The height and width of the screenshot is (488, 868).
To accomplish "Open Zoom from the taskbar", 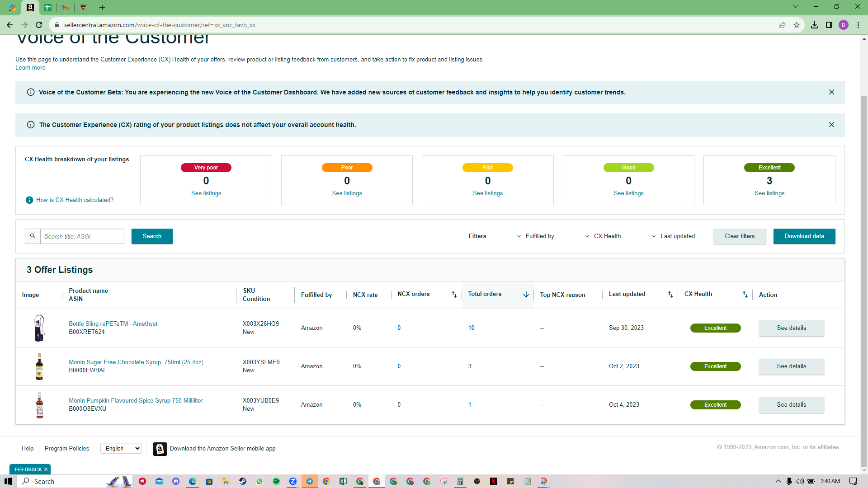I will pos(293,481).
